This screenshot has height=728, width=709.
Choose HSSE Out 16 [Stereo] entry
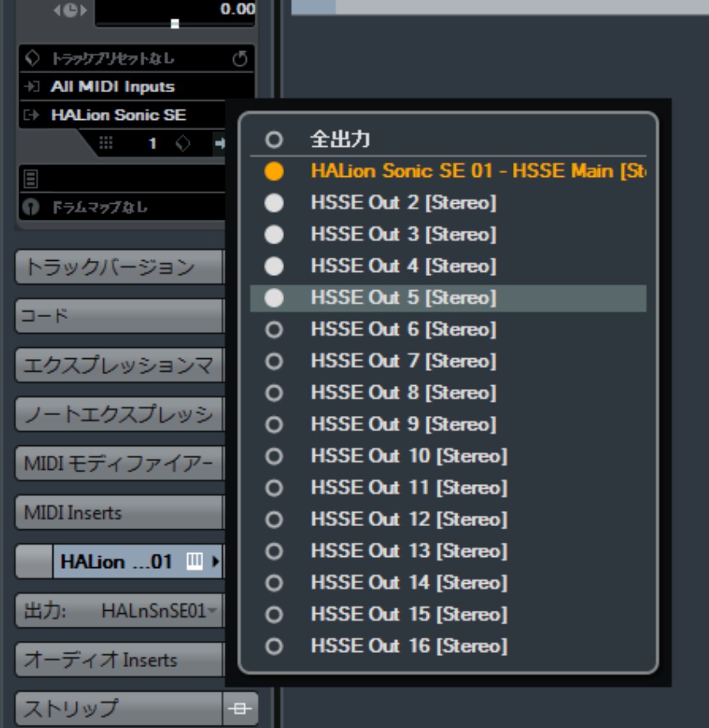click(448, 646)
